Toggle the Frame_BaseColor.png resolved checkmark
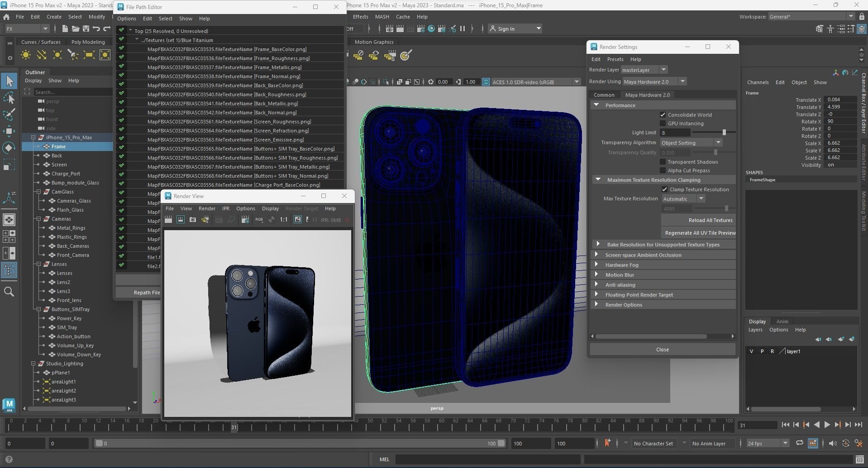 click(x=121, y=49)
